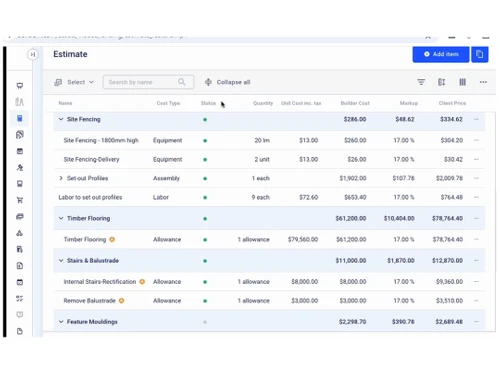Screen dimensions: 500x375
Task: Click the green status dot of Site Fencing-Delivery
Action: [x=205, y=160]
